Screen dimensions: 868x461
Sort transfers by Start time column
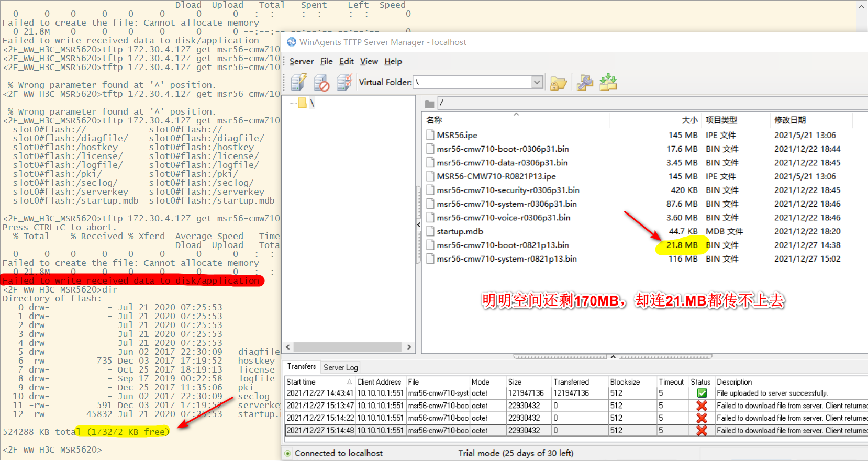tap(319, 382)
